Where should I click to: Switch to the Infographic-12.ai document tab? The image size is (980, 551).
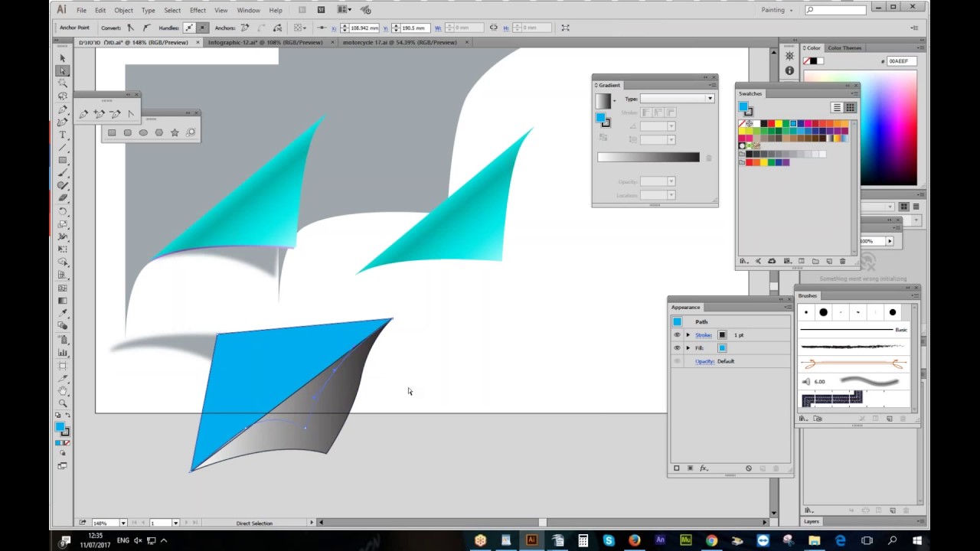[x=265, y=42]
